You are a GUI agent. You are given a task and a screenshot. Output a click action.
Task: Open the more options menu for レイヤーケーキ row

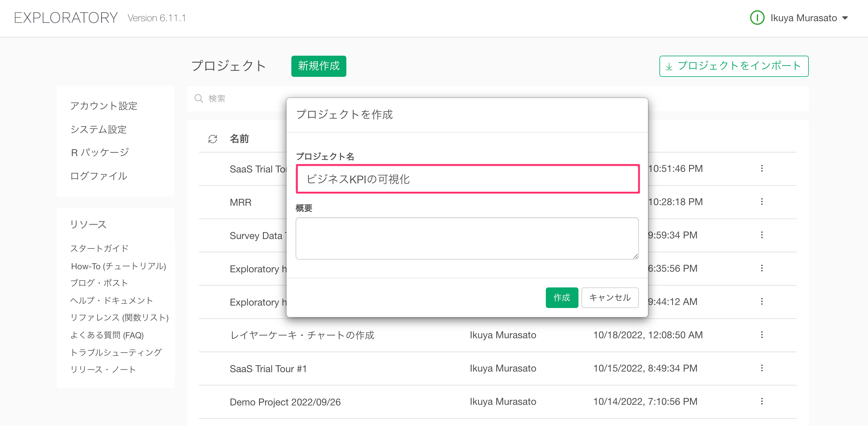coord(762,335)
